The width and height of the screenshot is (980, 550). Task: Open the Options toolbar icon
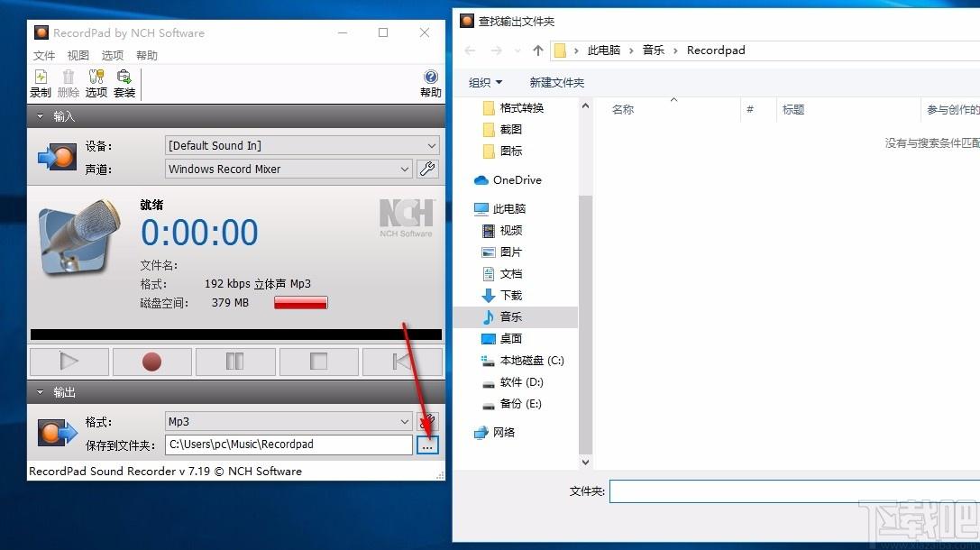point(96,84)
